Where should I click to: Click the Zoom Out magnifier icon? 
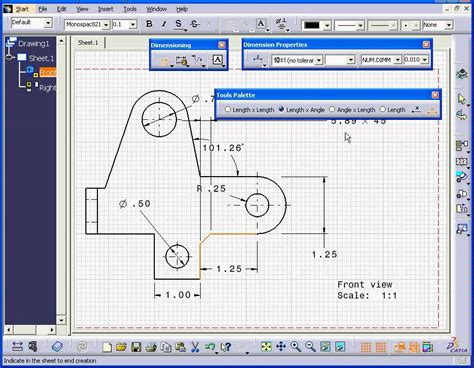tap(310, 347)
